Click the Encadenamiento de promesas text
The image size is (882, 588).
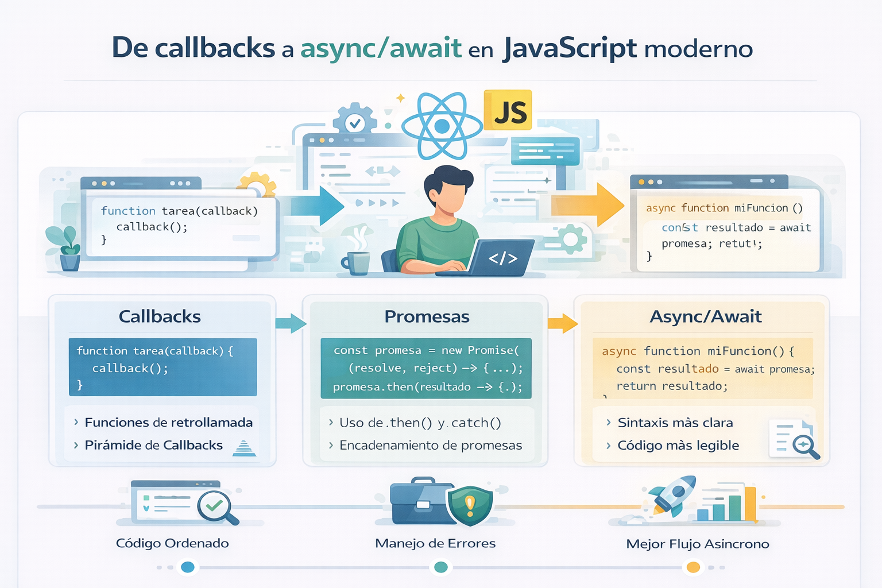431,445
